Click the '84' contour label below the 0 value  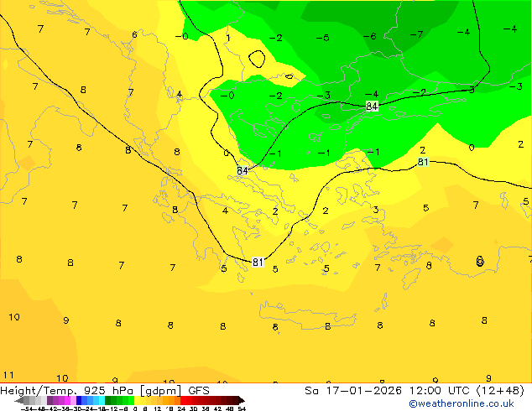[x=243, y=170]
